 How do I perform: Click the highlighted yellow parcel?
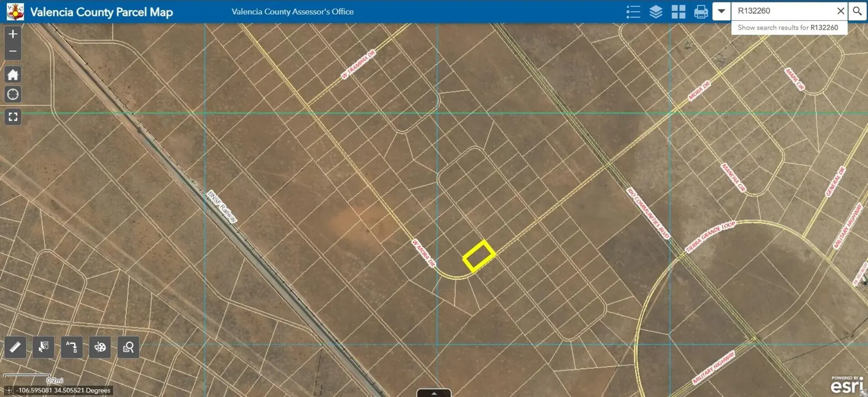pyautogui.click(x=479, y=256)
